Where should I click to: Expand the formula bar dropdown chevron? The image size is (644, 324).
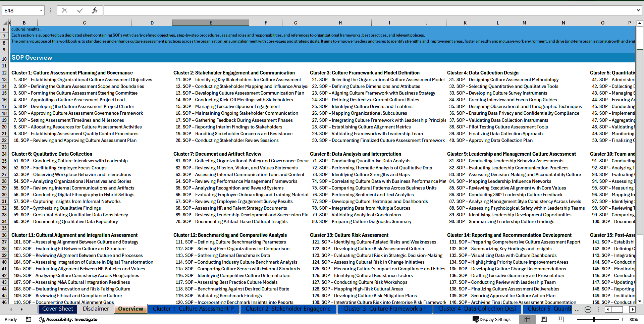639,10
